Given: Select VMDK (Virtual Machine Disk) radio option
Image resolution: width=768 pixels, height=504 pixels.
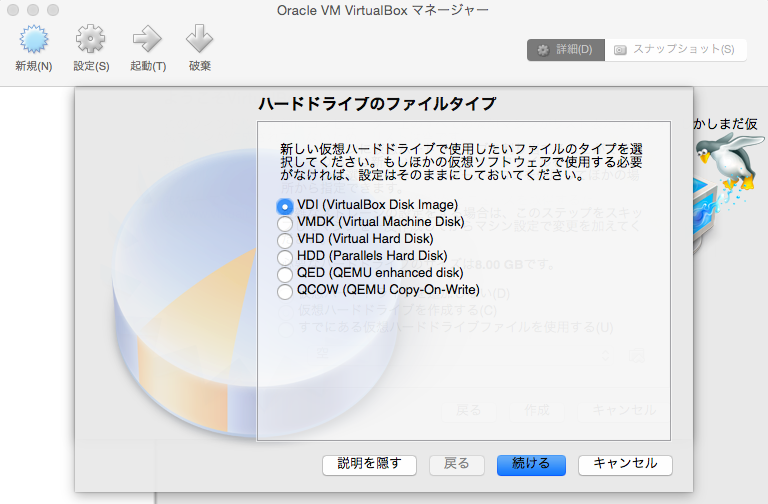Looking at the screenshot, I should point(285,224).
